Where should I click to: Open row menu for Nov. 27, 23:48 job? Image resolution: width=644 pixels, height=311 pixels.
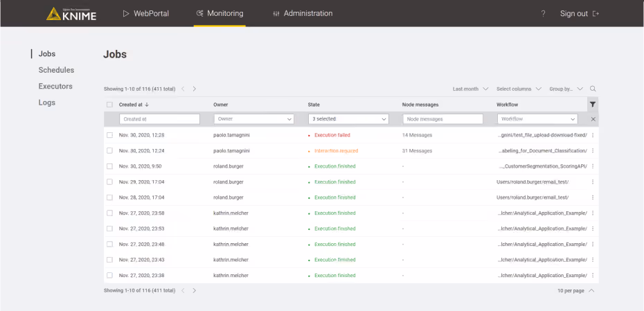593,244
